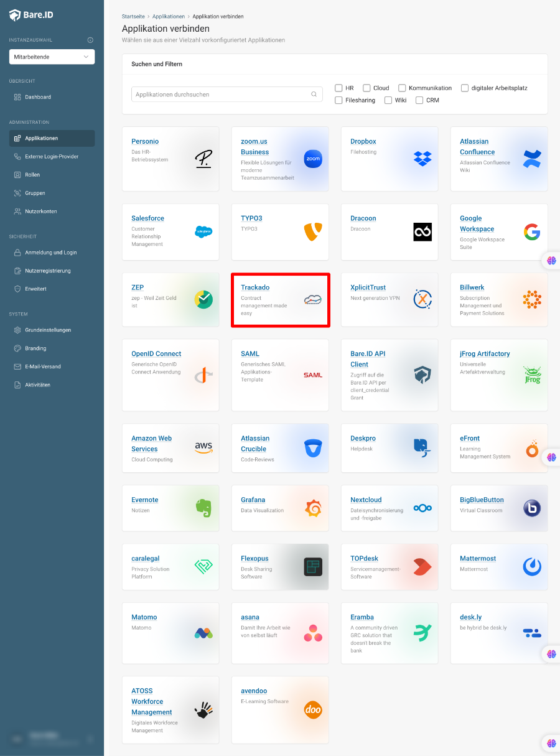Open Nutzerregistrierung in the sidebar

click(52, 271)
